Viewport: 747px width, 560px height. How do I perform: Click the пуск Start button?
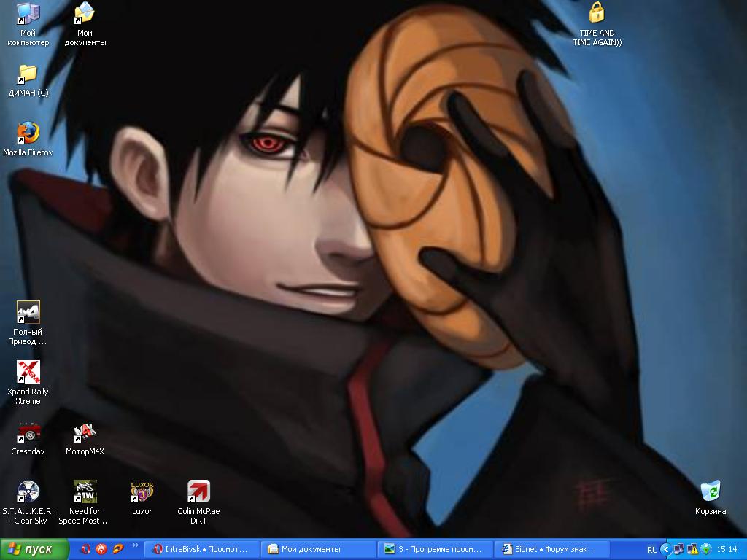(x=34, y=549)
